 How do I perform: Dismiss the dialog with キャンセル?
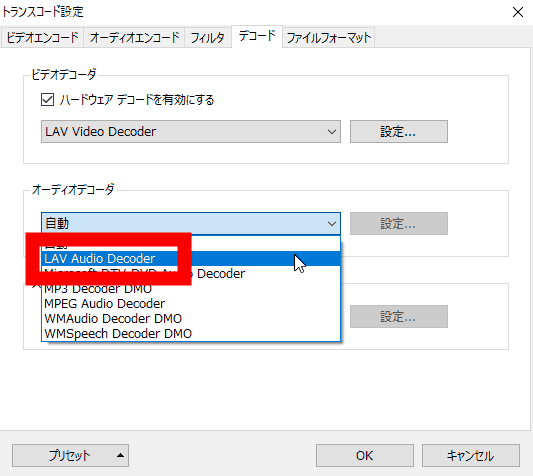(471, 456)
